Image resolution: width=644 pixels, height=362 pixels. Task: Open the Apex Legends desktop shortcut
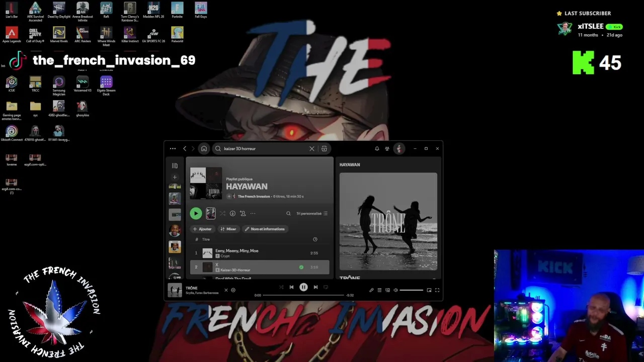tap(12, 35)
